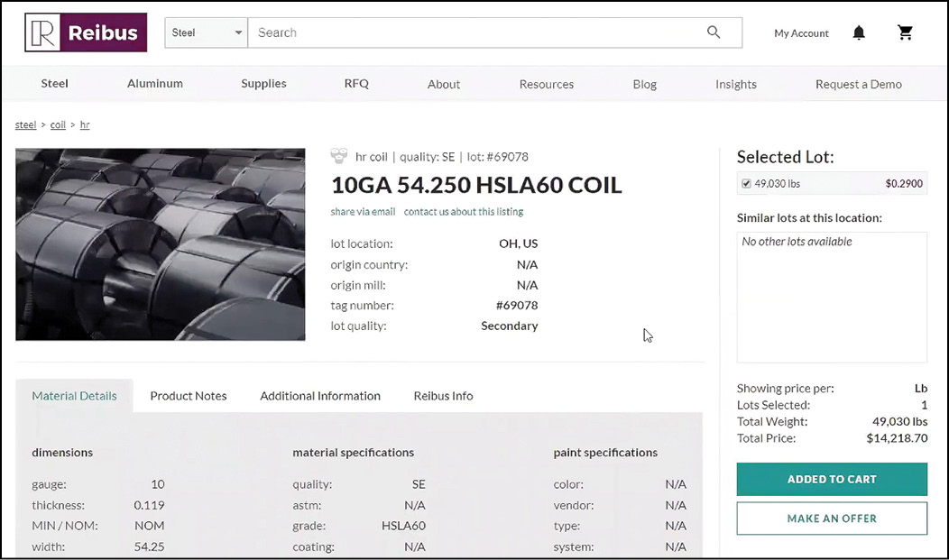Click the share via email link
This screenshot has height=560, width=949.
coord(363,212)
